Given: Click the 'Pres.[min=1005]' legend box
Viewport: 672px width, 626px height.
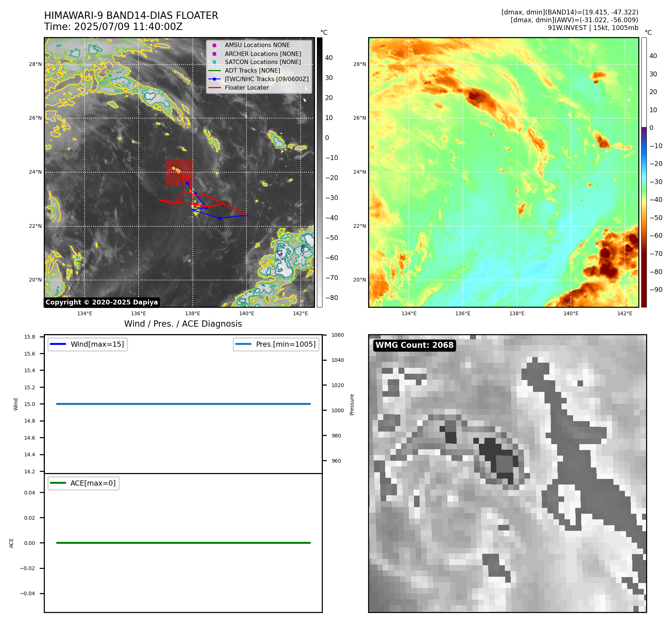Looking at the screenshot, I should pyautogui.click(x=276, y=344).
